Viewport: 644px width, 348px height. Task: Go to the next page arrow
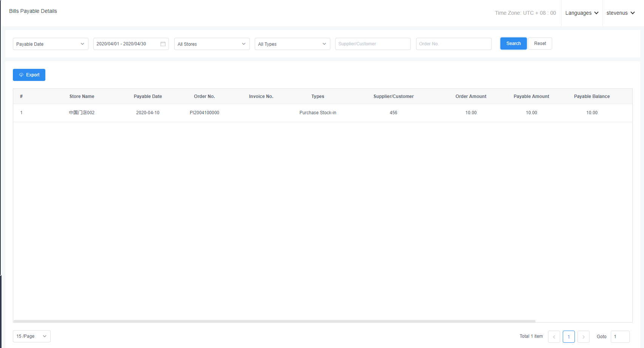point(583,337)
